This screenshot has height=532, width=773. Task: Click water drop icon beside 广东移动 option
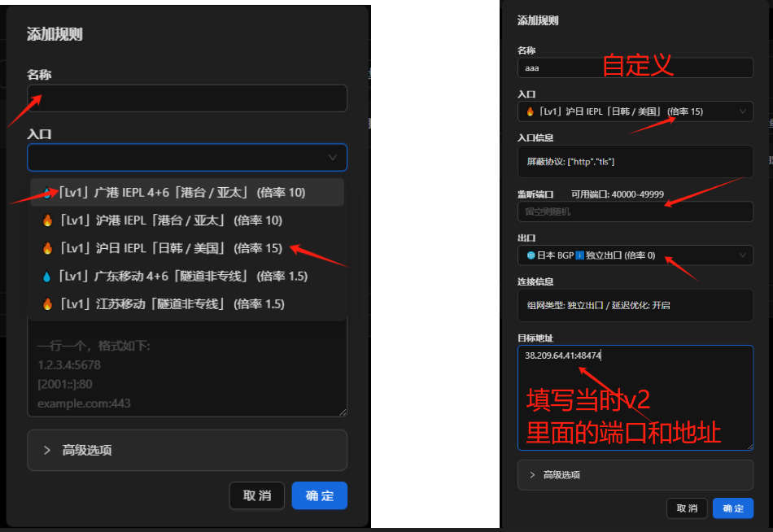[47, 277]
